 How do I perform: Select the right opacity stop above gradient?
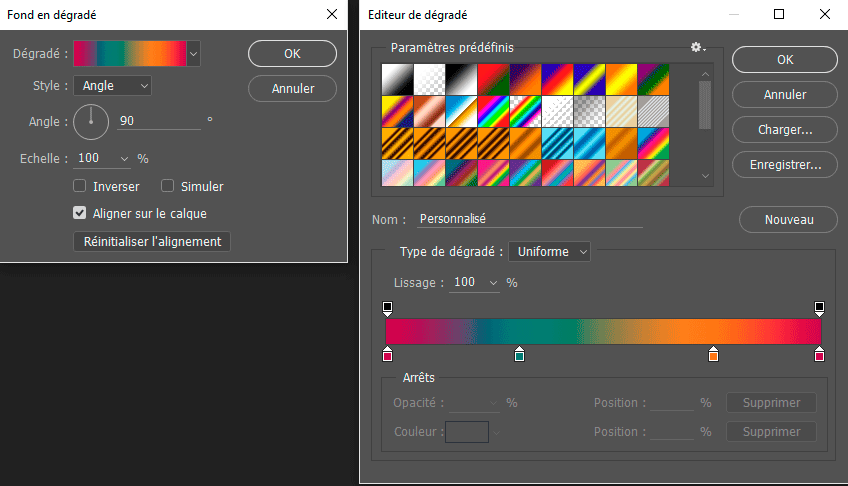(819, 308)
